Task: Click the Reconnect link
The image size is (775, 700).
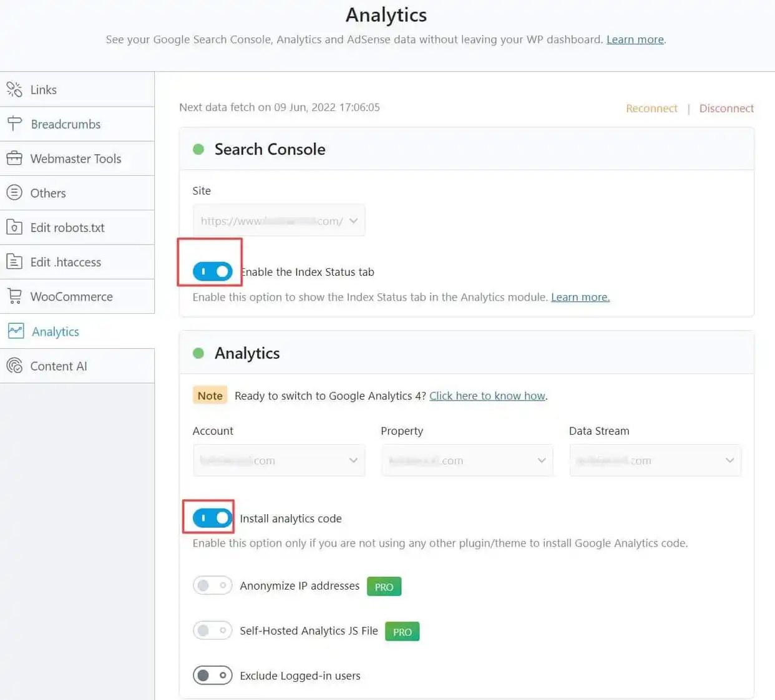Action: click(651, 109)
